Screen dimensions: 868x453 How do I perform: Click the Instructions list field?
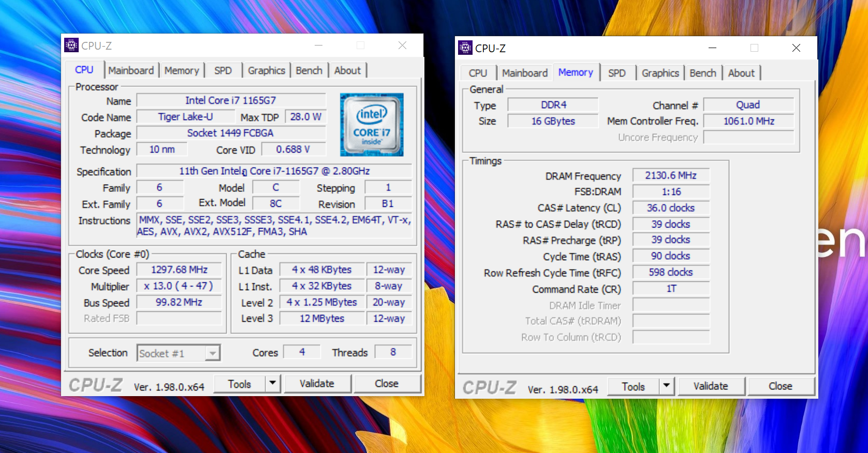pos(274,226)
